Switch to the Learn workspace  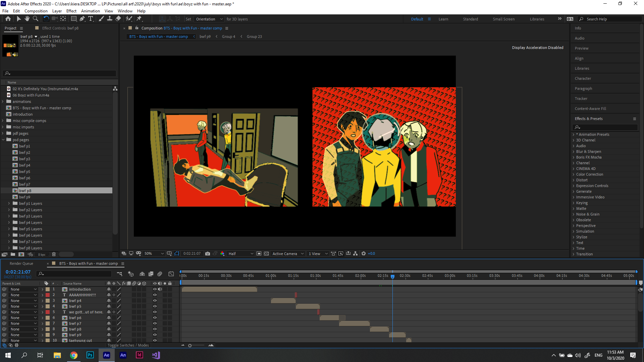point(443,19)
